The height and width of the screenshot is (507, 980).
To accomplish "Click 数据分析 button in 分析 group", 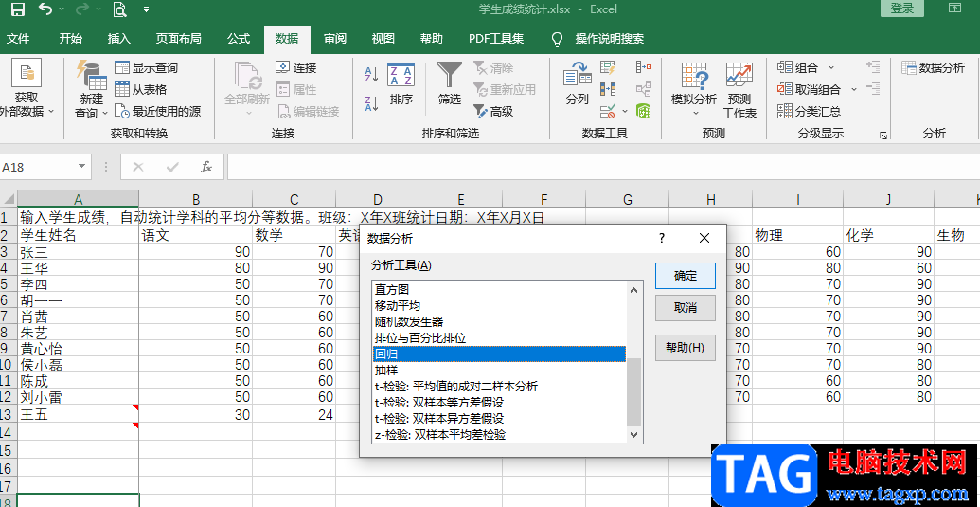I will [x=933, y=67].
